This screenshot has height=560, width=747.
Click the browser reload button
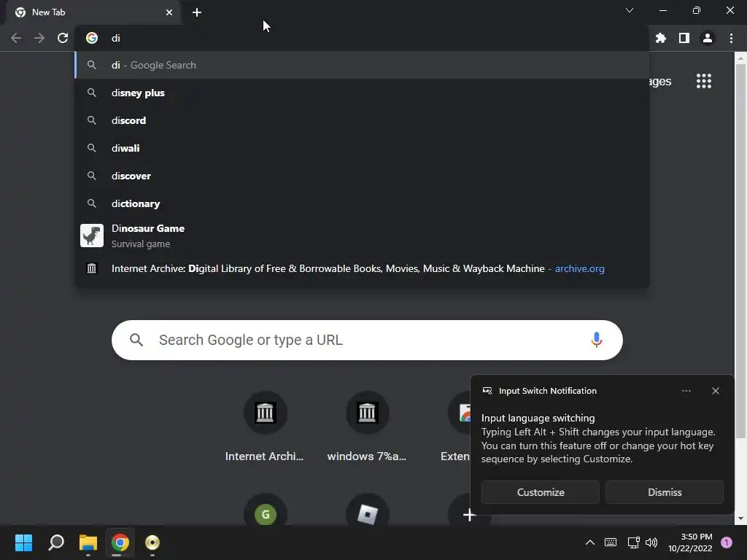[63, 38]
